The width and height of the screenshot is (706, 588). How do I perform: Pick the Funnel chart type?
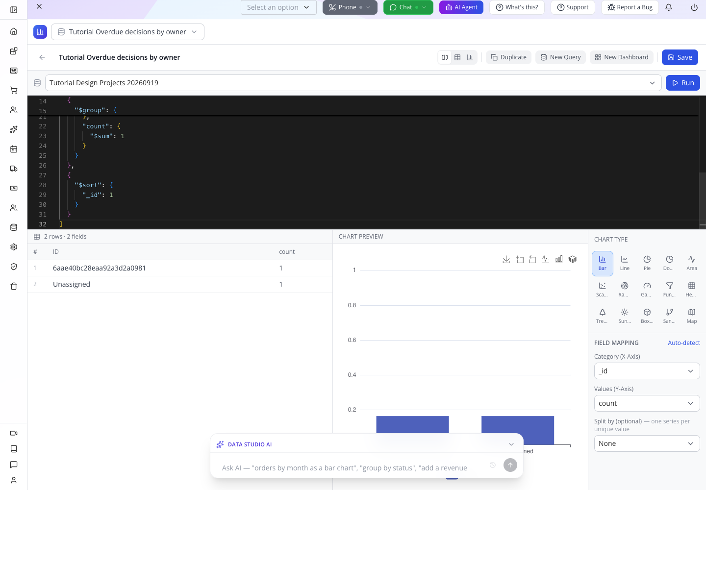coord(669,290)
